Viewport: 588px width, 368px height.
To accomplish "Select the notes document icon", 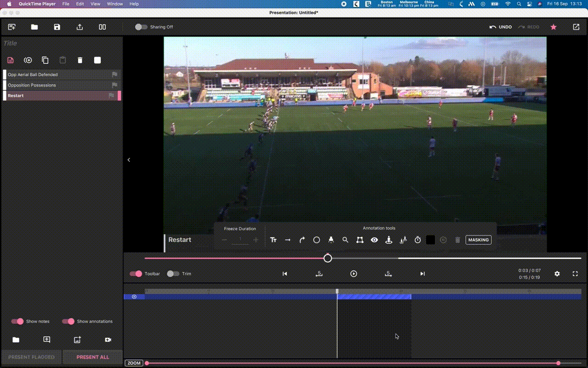I will click(11, 60).
